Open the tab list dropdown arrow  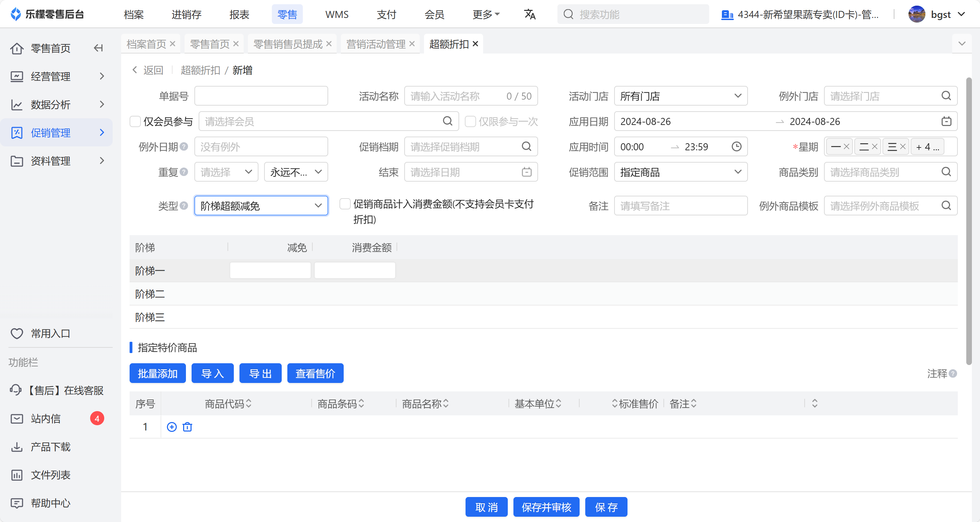(962, 43)
